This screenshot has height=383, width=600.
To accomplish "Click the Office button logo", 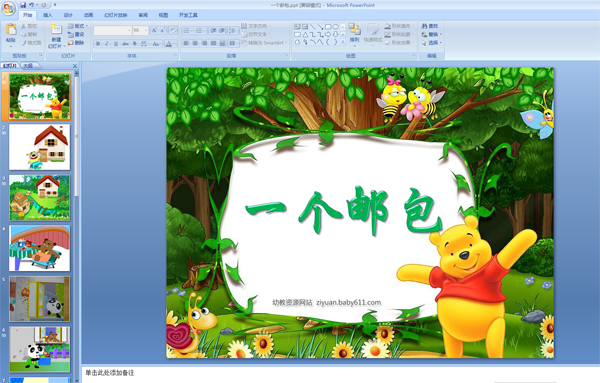I will [8, 8].
